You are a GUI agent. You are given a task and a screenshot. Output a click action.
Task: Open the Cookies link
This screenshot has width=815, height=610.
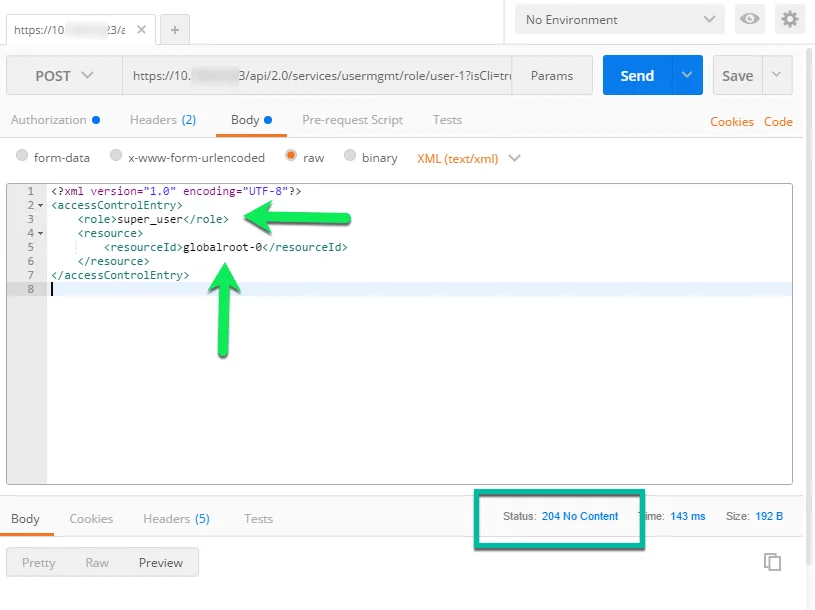731,122
